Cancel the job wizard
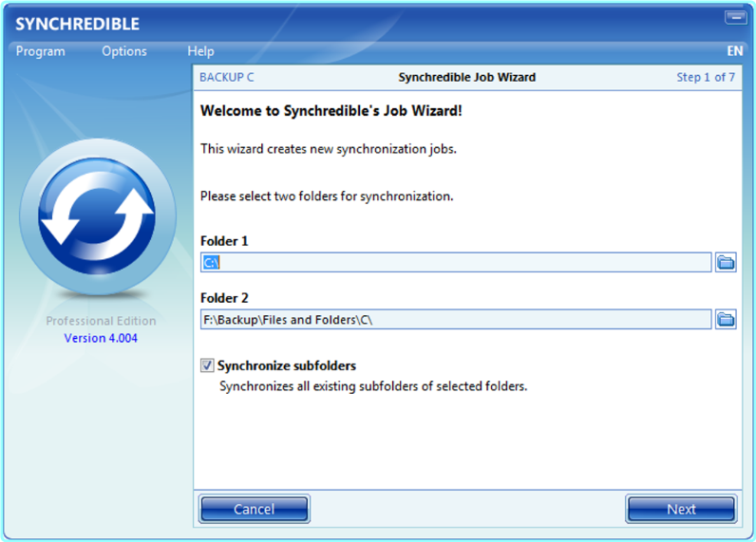This screenshot has width=756, height=542. (x=255, y=509)
